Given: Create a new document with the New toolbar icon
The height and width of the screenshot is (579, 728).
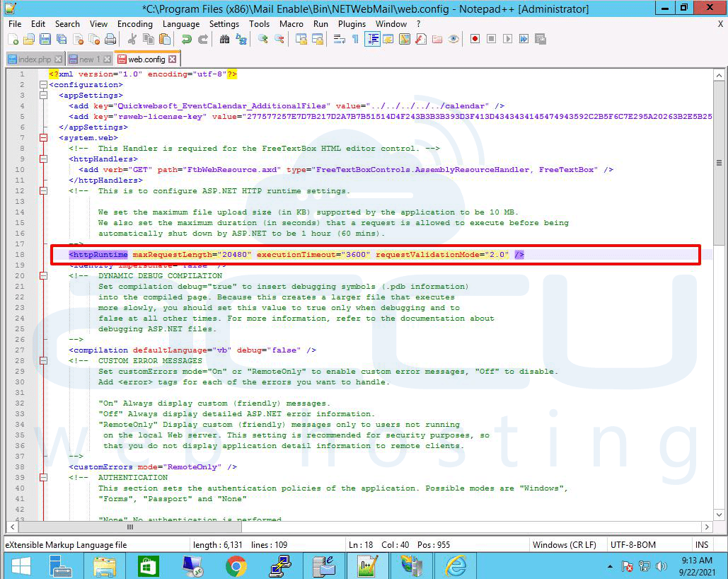Looking at the screenshot, I should [x=13, y=40].
